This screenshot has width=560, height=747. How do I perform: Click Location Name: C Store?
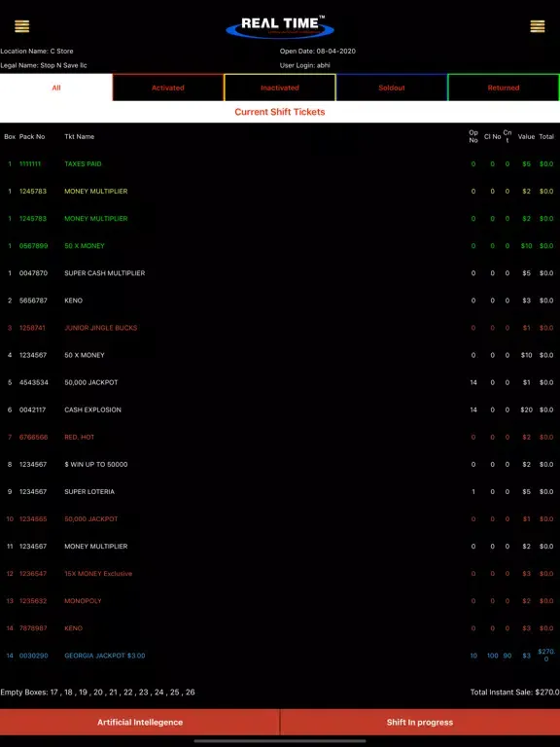[37, 51]
